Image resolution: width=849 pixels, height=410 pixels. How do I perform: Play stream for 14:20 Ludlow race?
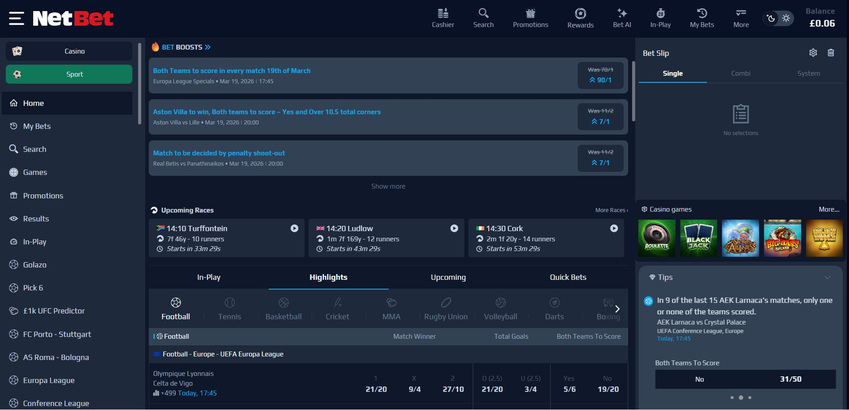click(x=454, y=229)
